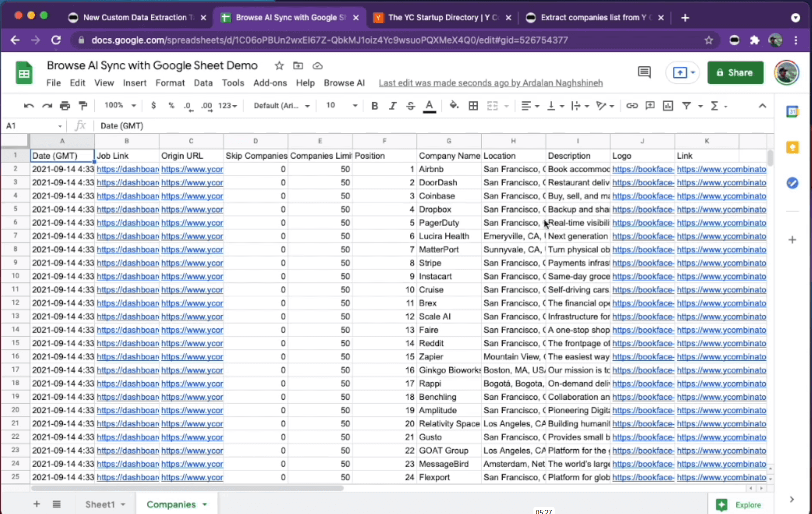This screenshot has height=514, width=812.
Task: Open the functions sigma menu
Action: tap(718, 106)
